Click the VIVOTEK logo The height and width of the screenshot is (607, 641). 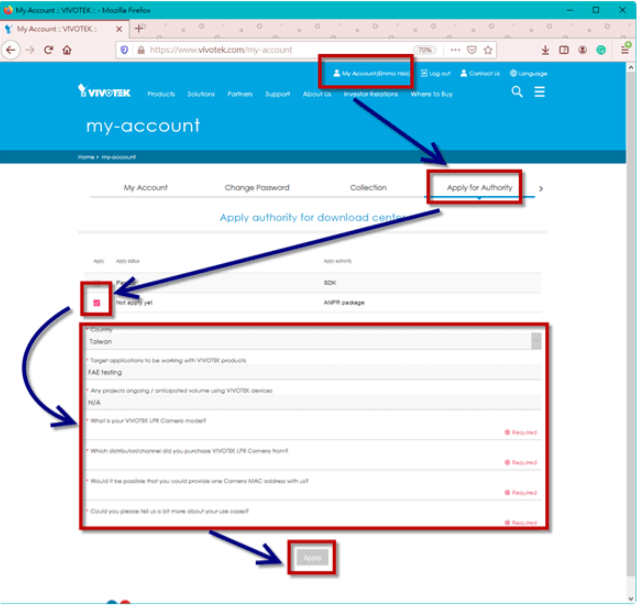(x=104, y=93)
